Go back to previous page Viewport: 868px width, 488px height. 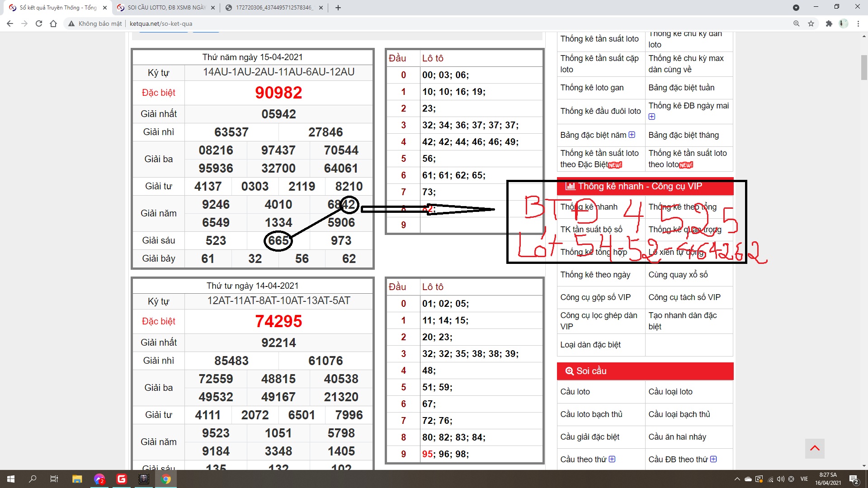(10, 23)
